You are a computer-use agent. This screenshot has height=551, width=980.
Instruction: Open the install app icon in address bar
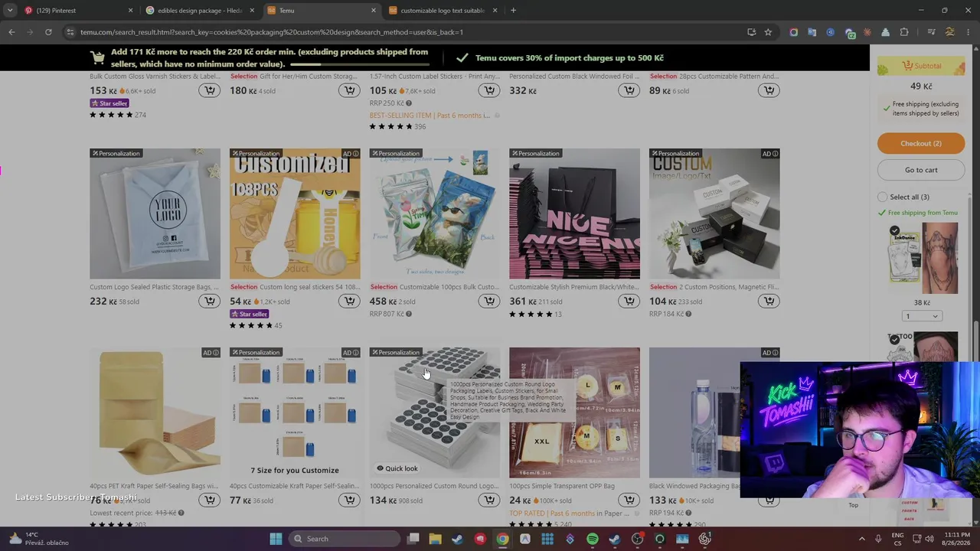[x=751, y=32]
